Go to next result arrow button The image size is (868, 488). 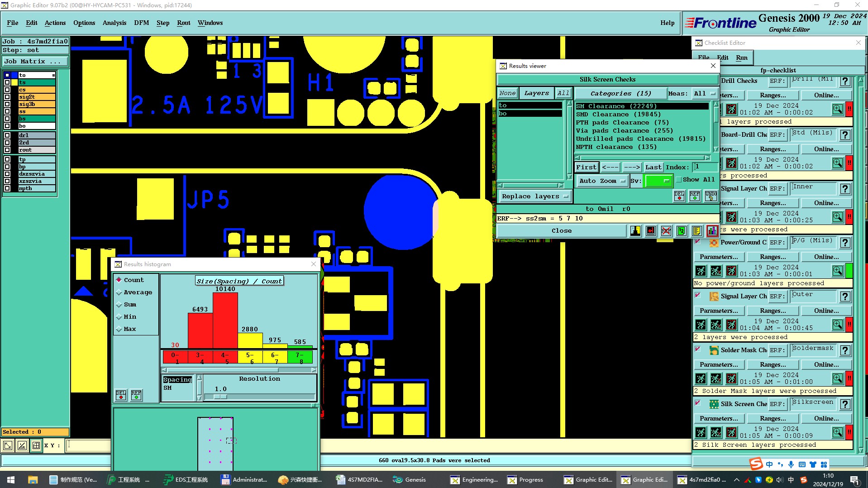click(632, 167)
